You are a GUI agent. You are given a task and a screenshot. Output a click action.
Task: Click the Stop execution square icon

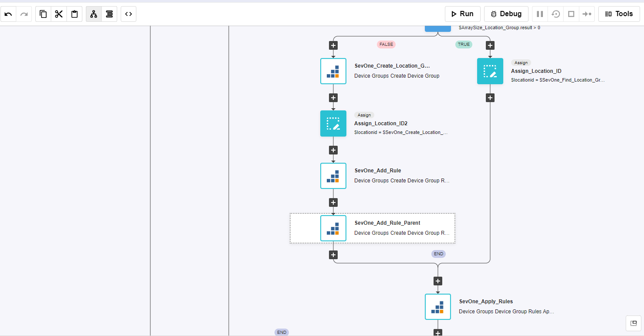571,14
